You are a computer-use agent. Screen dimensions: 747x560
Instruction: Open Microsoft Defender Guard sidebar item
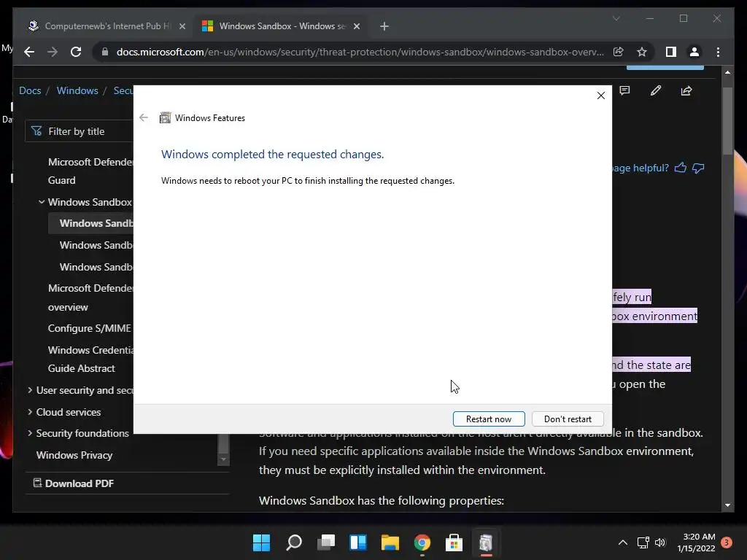coord(90,171)
